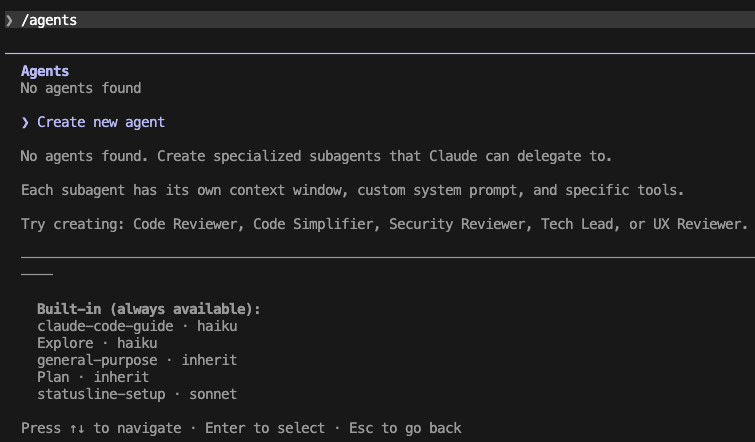Click the Enter to select hint
This screenshot has width=755, height=442.
click(x=265, y=428)
